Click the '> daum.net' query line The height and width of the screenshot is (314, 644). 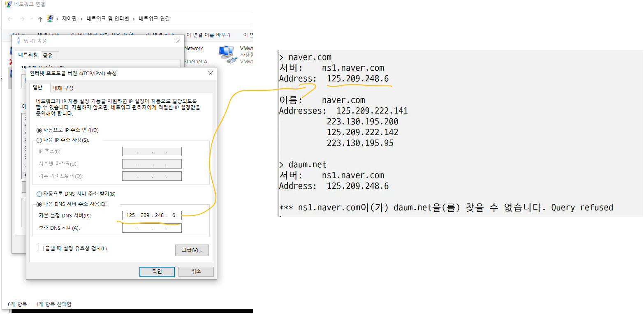click(303, 165)
